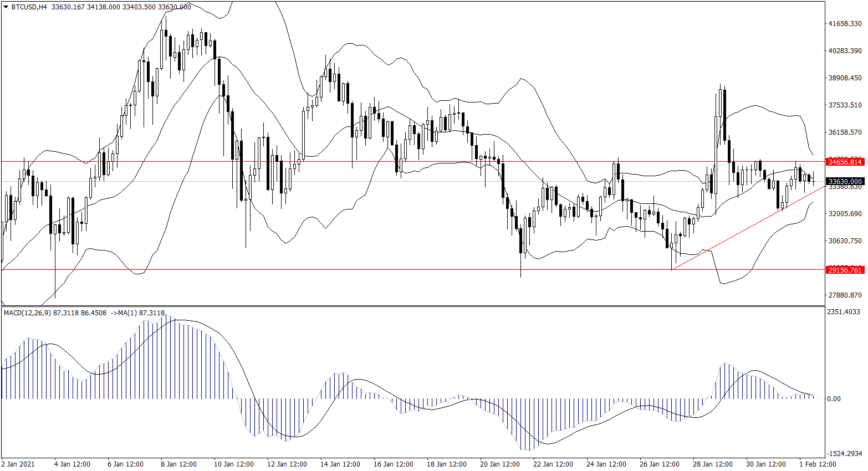The height and width of the screenshot is (471, 868).
Task: Click the -1524.2934 MACD scale label
Action: (x=844, y=454)
